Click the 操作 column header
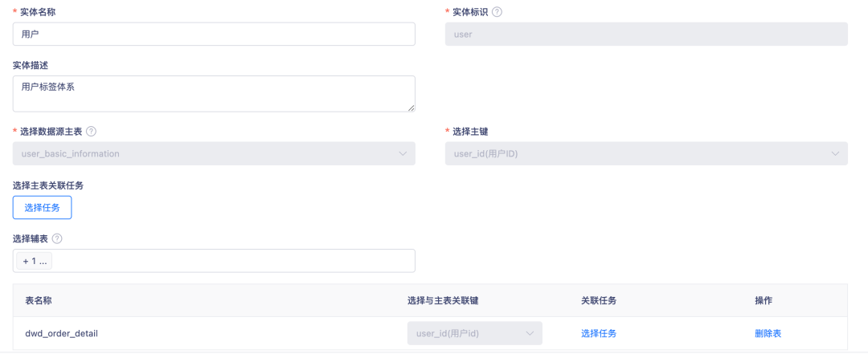 click(x=764, y=300)
